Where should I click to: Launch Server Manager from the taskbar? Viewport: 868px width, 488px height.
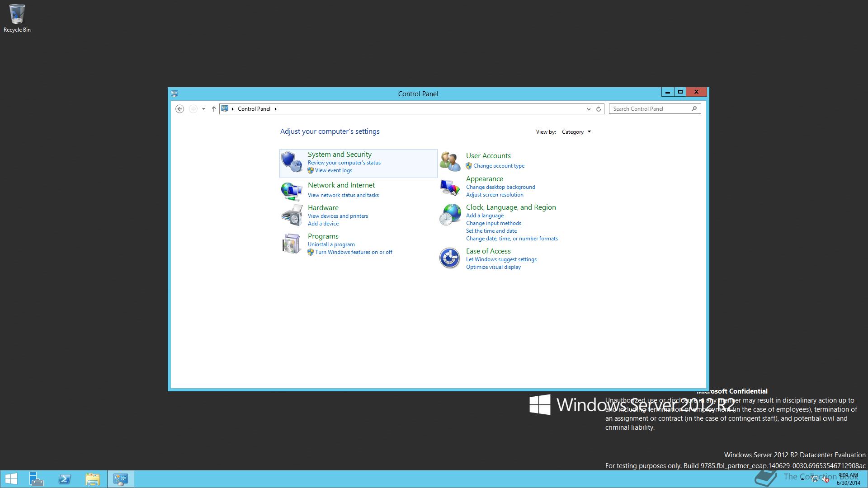click(x=37, y=479)
